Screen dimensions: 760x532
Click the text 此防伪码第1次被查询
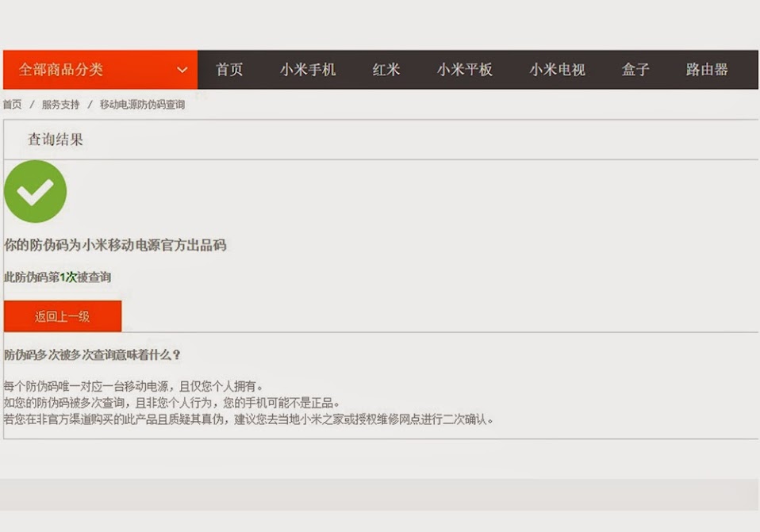(x=58, y=277)
